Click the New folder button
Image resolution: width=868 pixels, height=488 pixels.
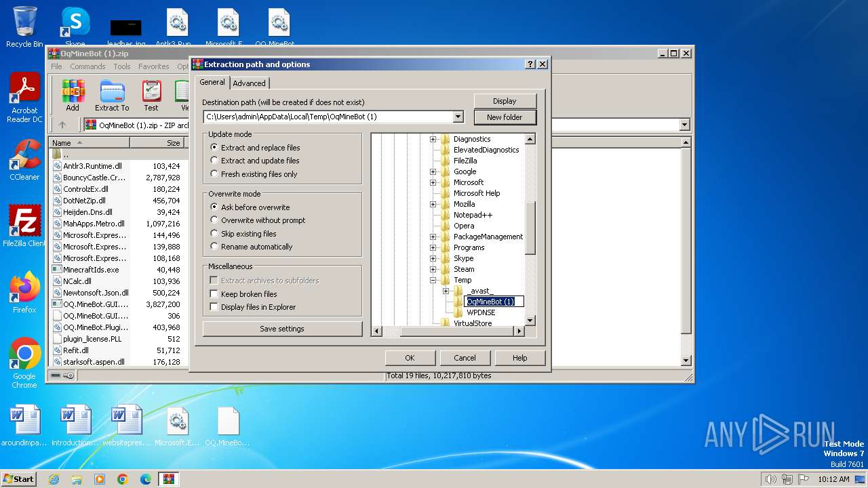click(505, 117)
